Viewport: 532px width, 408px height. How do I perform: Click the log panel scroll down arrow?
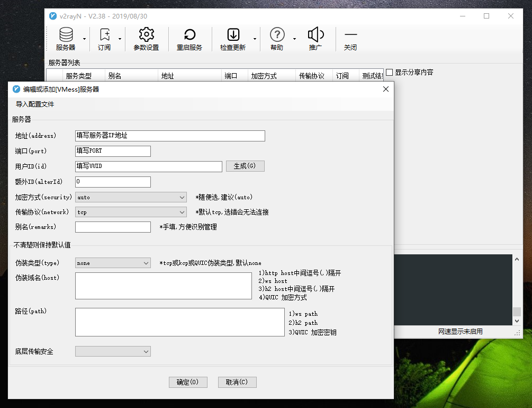(x=517, y=321)
